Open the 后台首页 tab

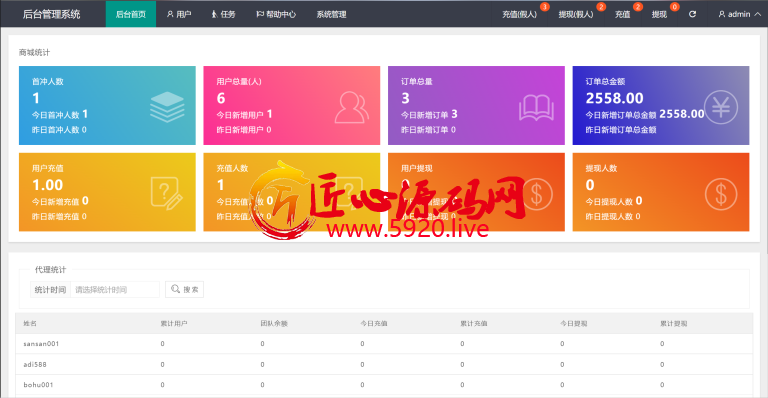click(x=131, y=14)
